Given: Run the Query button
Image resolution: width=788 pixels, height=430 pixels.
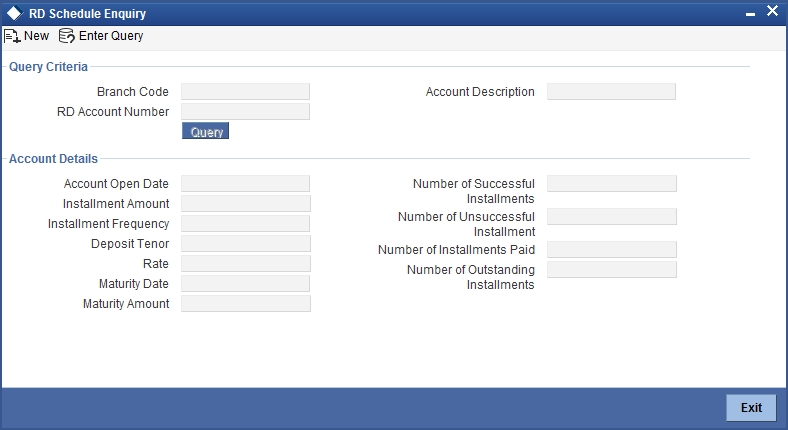Looking at the screenshot, I should 205,131.
